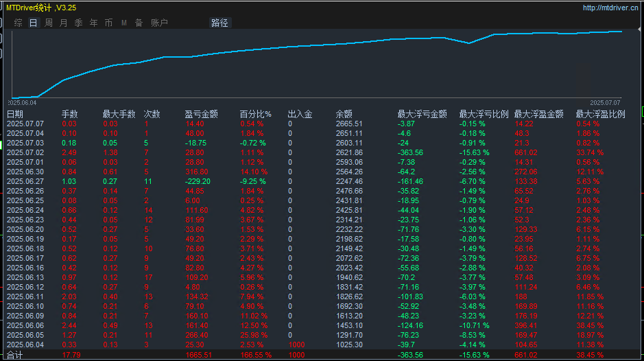Click the 33.74 % floating profit ratio
The width and height of the screenshot is (644, 361).
pyautogui.click(x=590, y=152)
